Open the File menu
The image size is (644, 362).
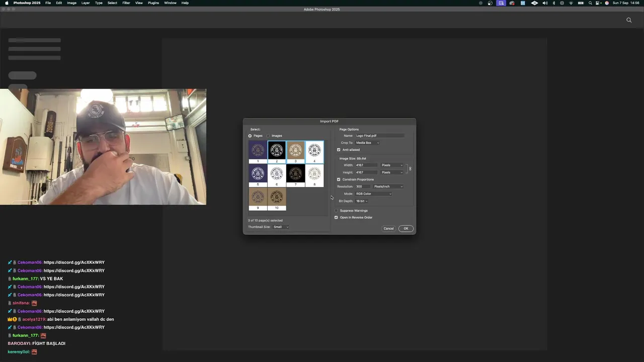pyautogui.click(x=48, y=3)
